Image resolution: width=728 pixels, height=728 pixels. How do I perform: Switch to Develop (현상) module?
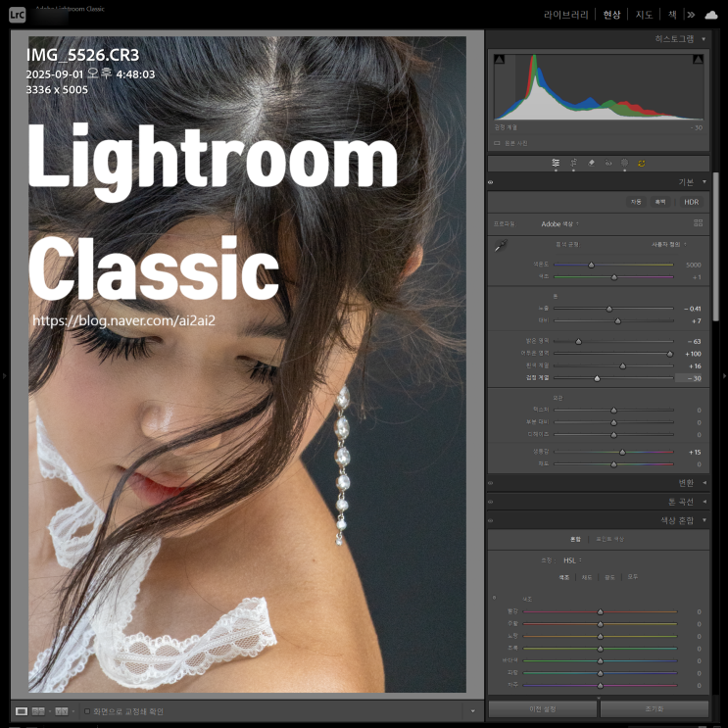[611, 15]
